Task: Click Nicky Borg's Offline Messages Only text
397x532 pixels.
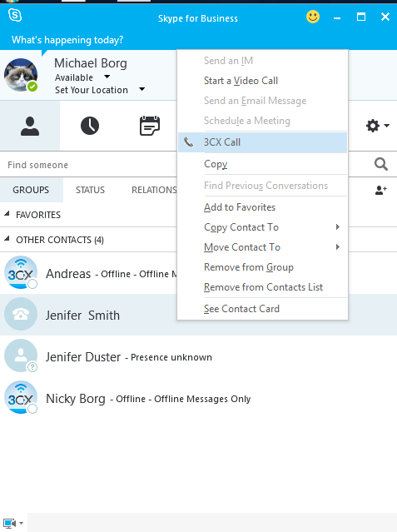Action: pyautogui.click(x=202, y=399)
